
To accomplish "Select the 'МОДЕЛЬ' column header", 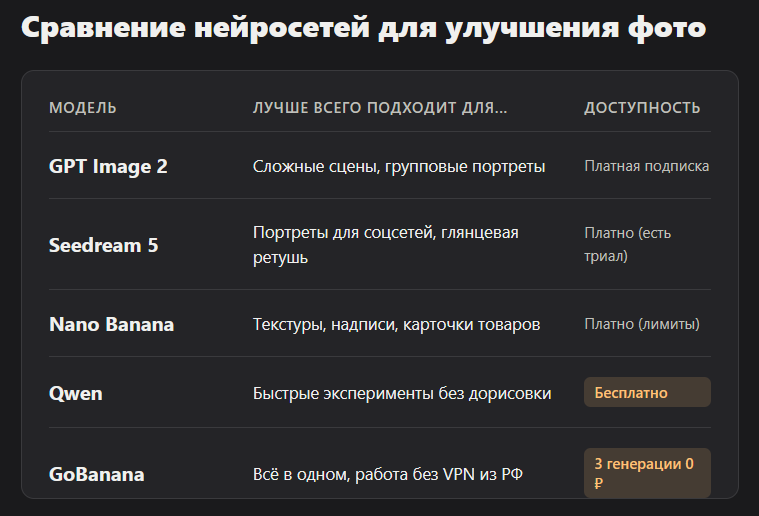I will [x=83, y=107].
